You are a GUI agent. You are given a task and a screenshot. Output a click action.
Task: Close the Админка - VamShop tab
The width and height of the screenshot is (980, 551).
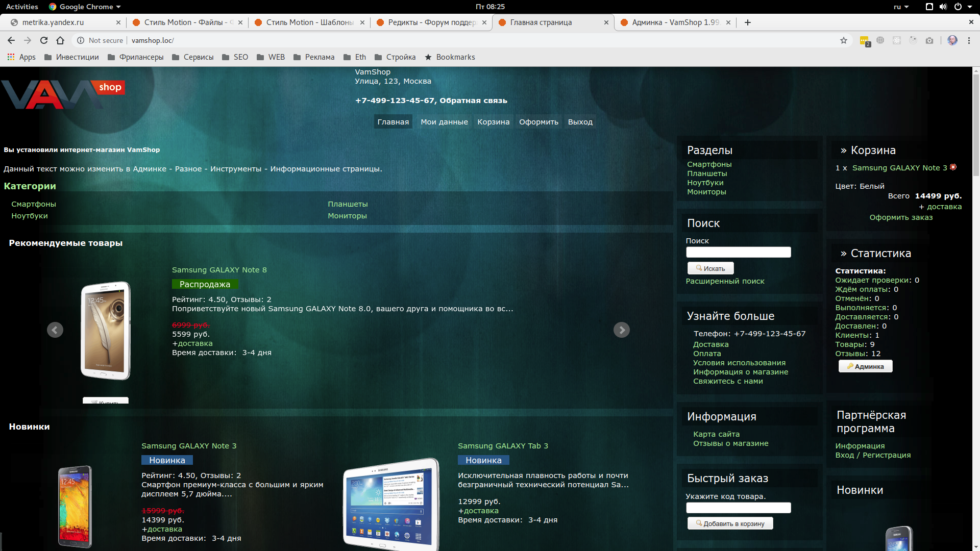coord(728,22)
